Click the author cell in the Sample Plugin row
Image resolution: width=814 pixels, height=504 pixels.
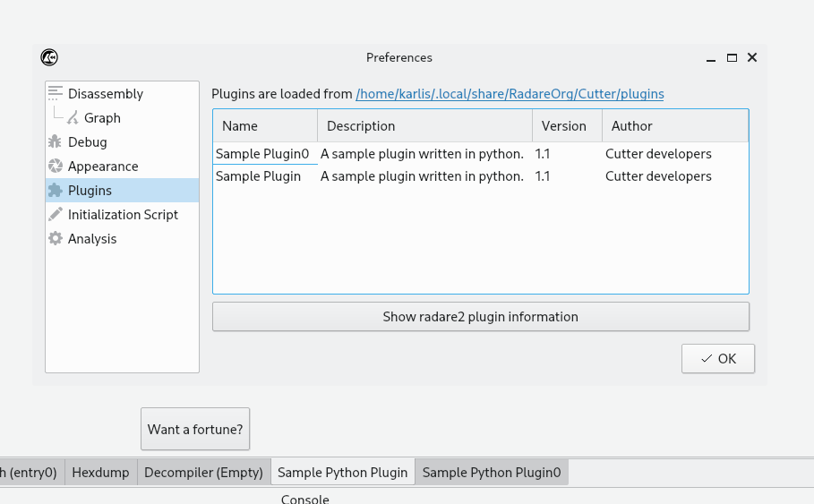coord(675,176)
